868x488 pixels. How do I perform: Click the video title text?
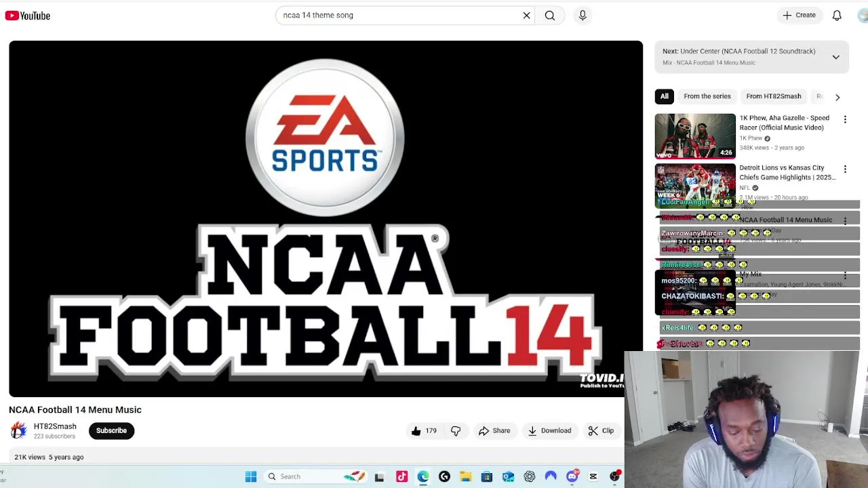tap(75, 409)
